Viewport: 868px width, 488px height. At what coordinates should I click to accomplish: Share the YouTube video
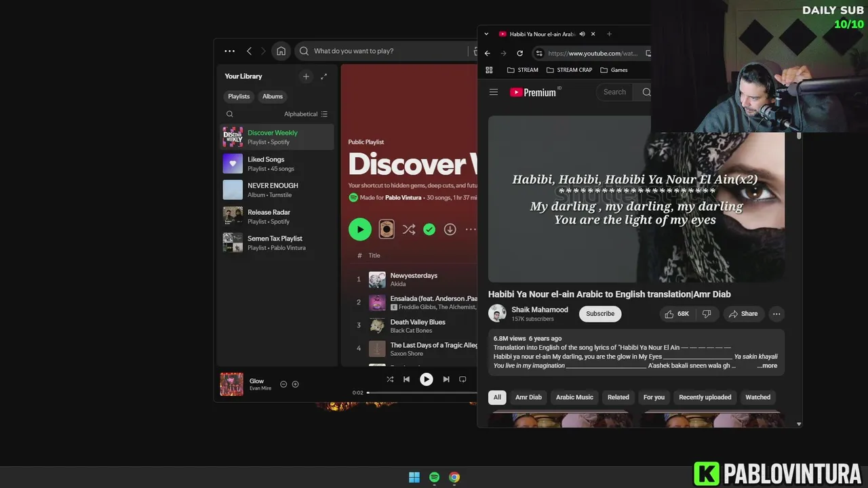click(743, 314)
